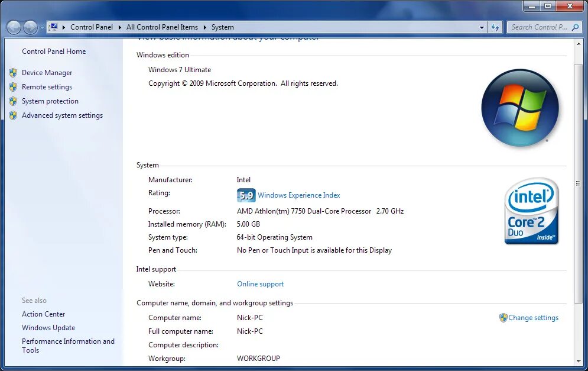Minimize the System window
Viewport: 588px width, 371px height.
click(x=532, y=6)
